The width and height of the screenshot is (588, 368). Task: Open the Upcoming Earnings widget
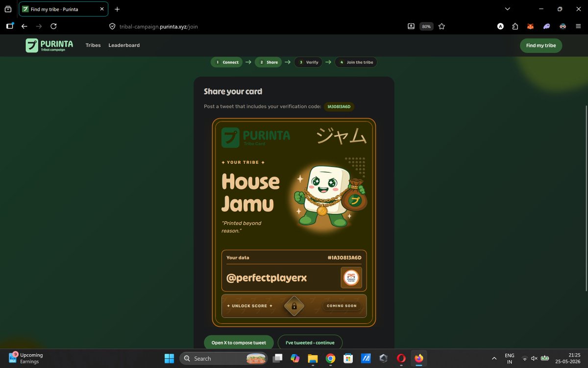27,358
